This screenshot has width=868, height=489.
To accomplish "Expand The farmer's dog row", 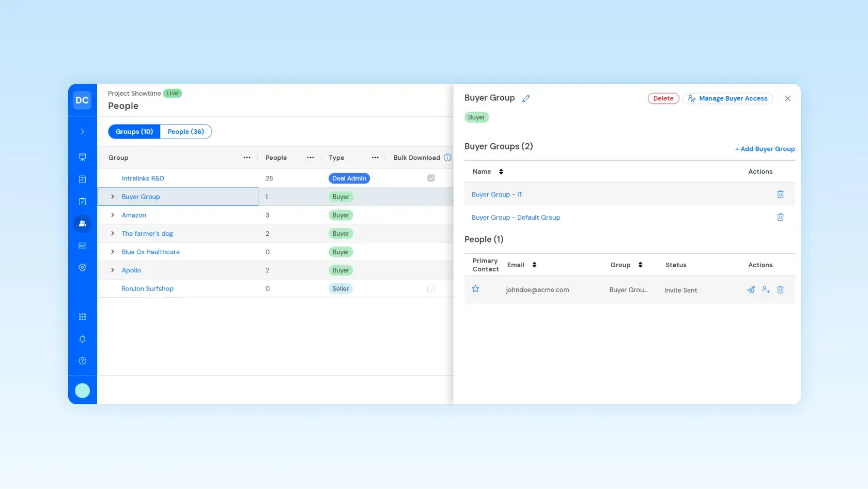I will (113, 234).
